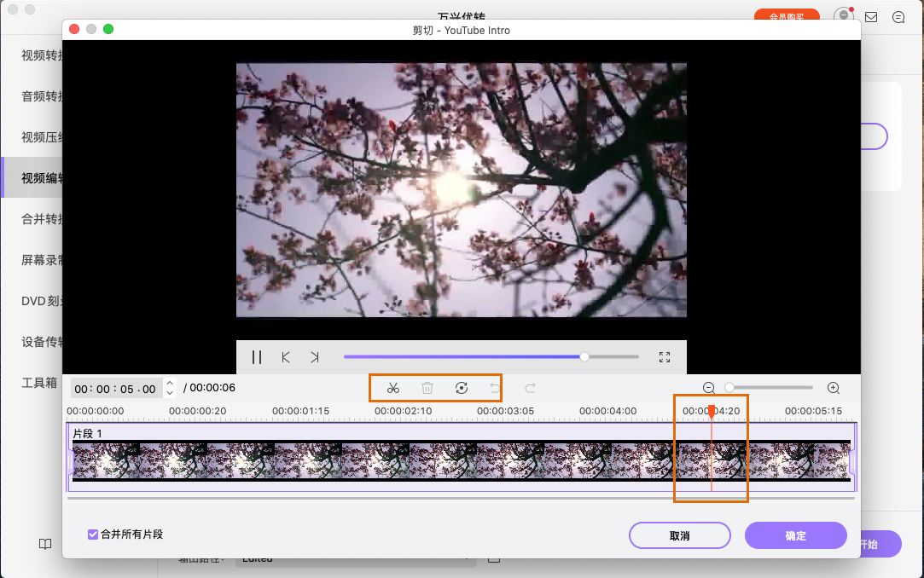Viewport: 924px width, 578px height.
Task: Click the trash delete segment icon
Action: (x=427, y=388)
